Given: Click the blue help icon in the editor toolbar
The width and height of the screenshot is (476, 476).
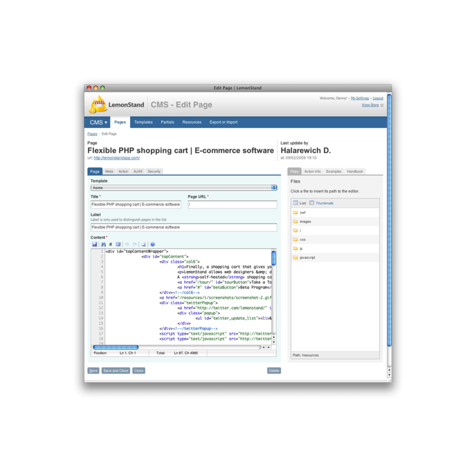Looking at the screenshot, I should pyautogui.click(x=152, y=244).
